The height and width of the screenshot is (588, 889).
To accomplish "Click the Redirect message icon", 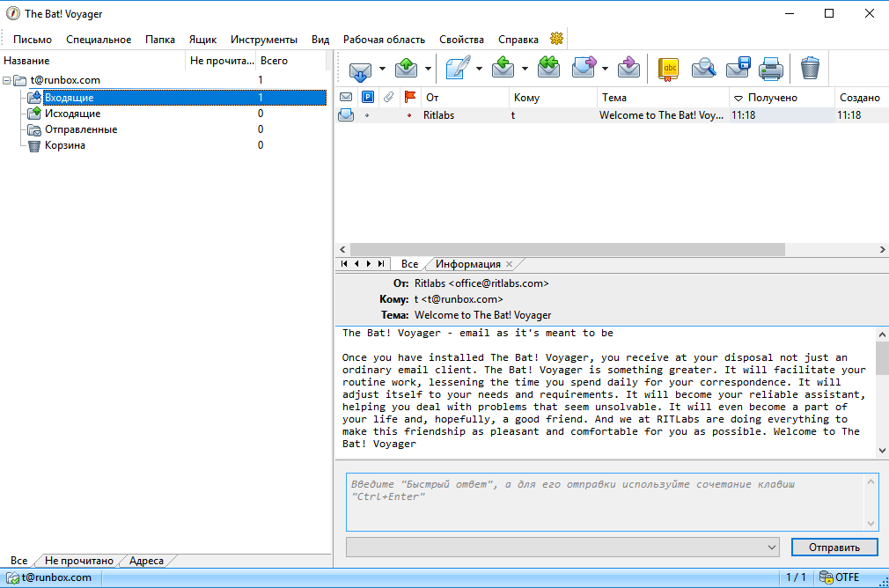I will tap(628, 68).
